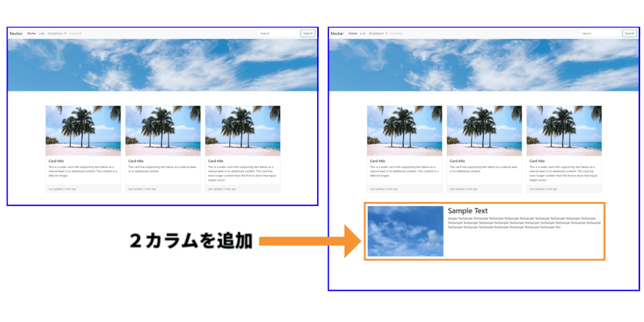Click the palm image above 'equal height action' card, right screenshot
644x322 pixels.
click(564, 131)
